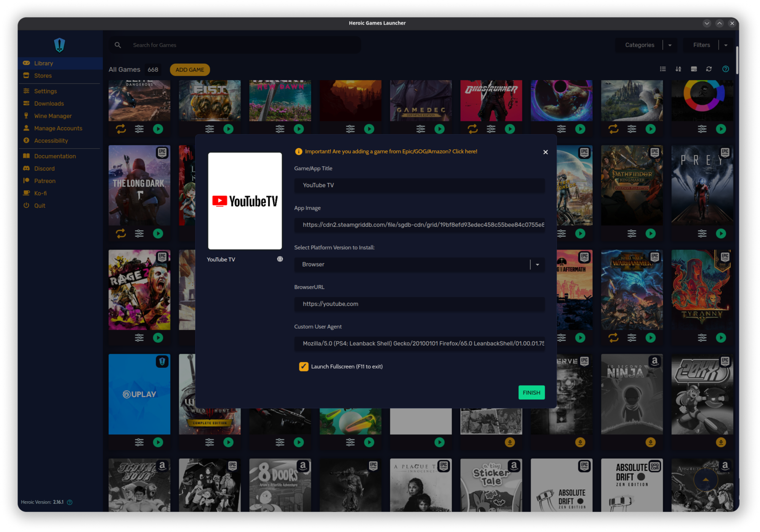
Task: Play Ghostrunner
Action: [x=510, y=129]
